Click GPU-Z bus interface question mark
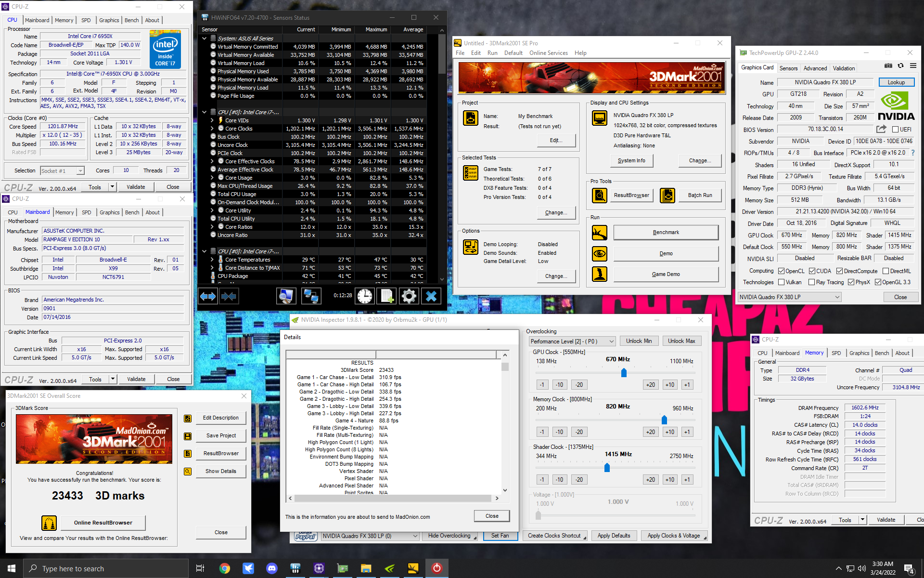This screenshot has width=924, height=578. point(912,153)
